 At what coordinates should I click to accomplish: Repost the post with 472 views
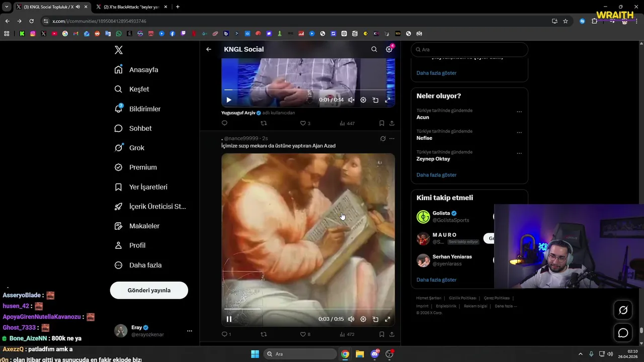coord(264,334)
